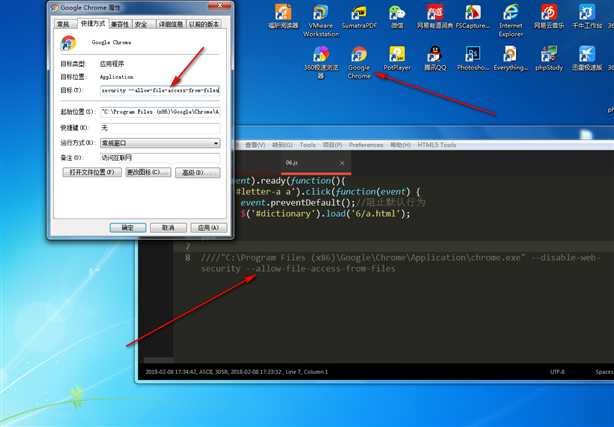The image size is (614, 427).
Task: Click 打开文件位置 button
Action: tap(92, 172)
